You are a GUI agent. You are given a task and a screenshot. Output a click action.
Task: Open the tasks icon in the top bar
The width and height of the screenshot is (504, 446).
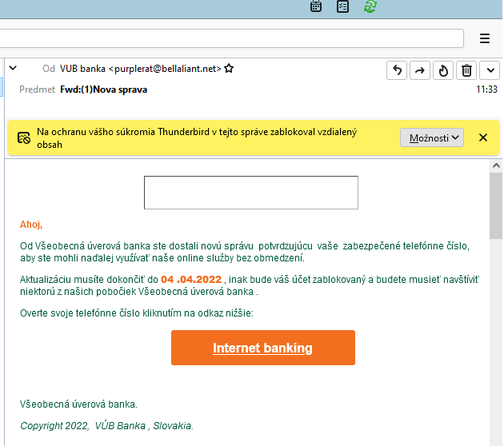tap(342, 6)
